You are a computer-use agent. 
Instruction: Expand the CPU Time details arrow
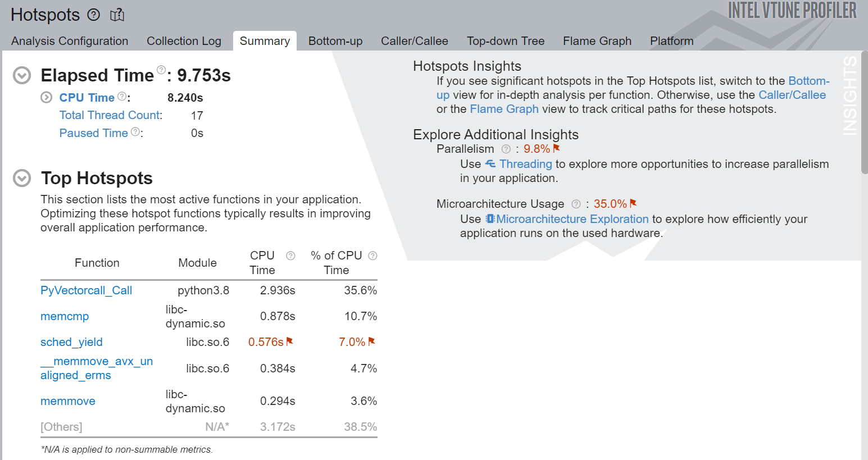pos(46,98)
